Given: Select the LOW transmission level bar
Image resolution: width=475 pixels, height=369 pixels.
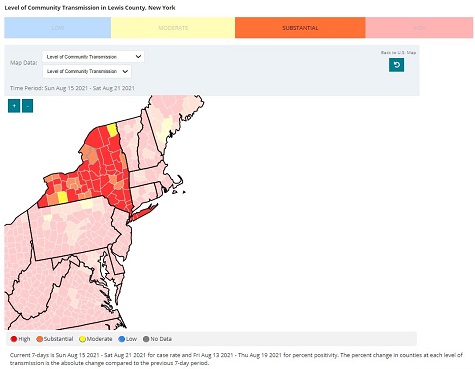Looking at the screenshot, I should pos(58,28).
